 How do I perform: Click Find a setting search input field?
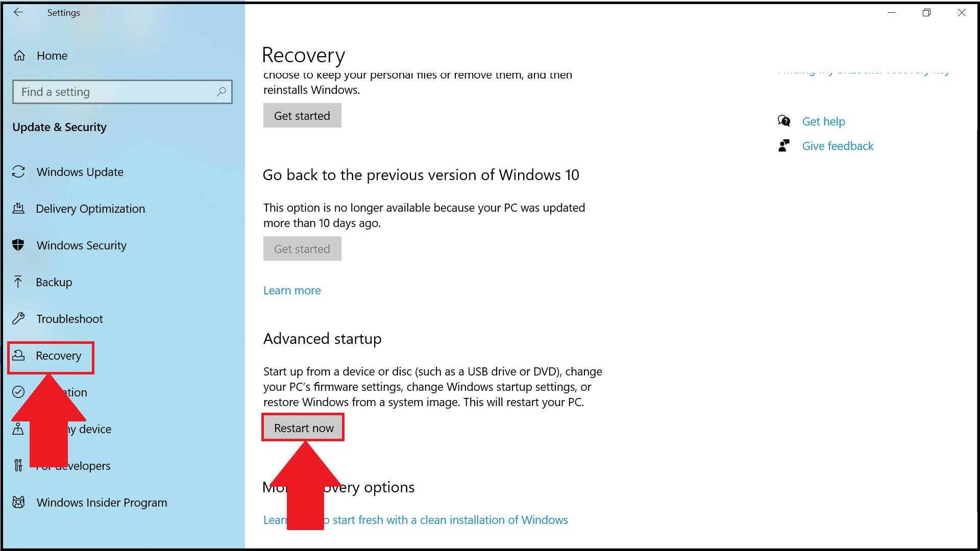[122, 91]
